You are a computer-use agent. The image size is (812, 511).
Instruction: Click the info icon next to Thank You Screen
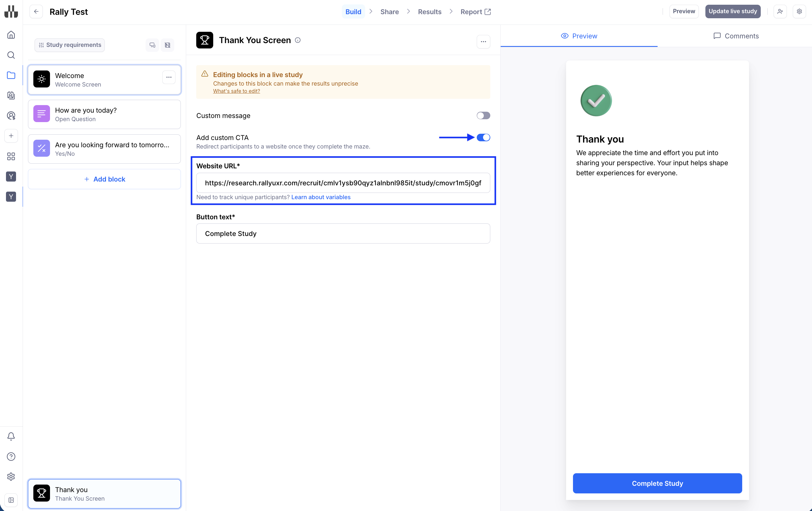[298, 40]
